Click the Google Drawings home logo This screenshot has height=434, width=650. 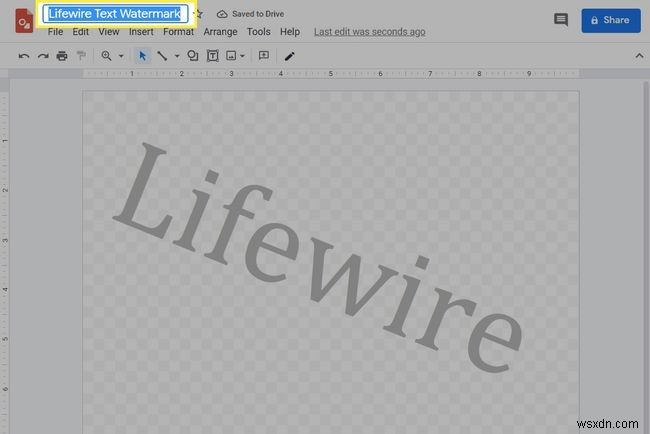click(x=24, y=21)
